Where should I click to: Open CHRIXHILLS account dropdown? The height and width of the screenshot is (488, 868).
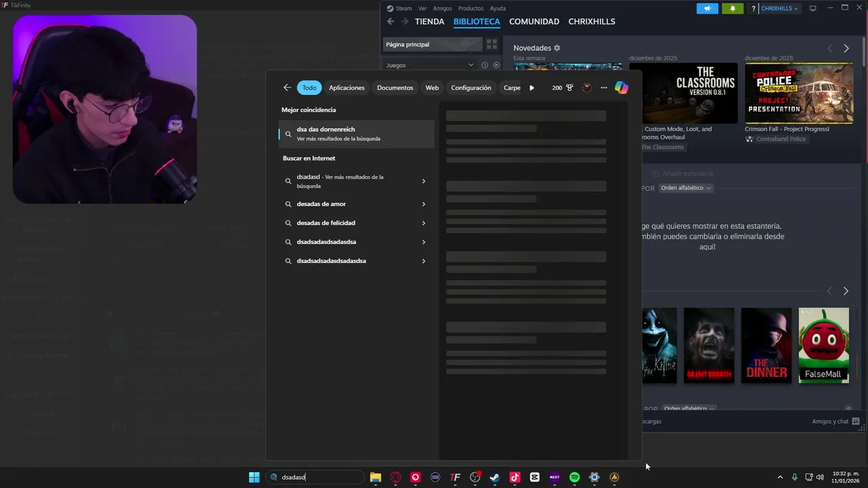tap(780, 8)
